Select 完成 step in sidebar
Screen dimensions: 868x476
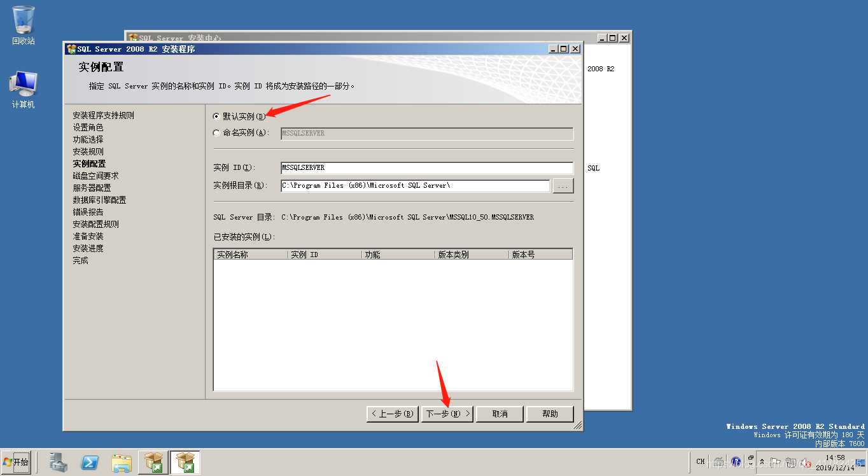tap(80, 260)
